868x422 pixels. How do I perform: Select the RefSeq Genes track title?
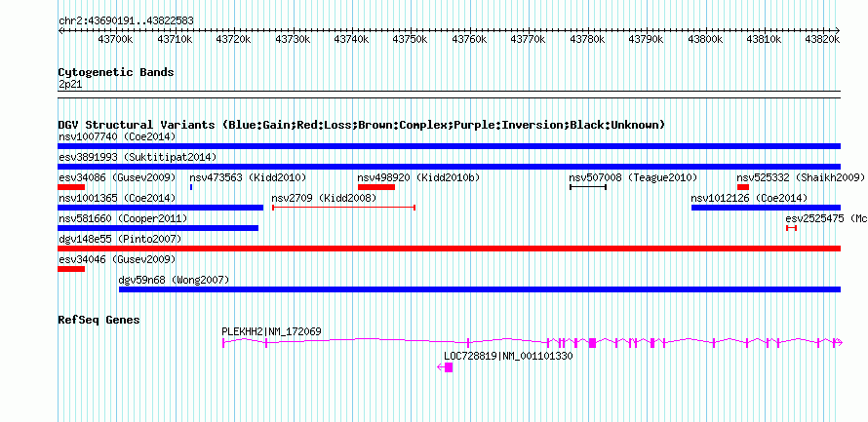pos(99,320)
